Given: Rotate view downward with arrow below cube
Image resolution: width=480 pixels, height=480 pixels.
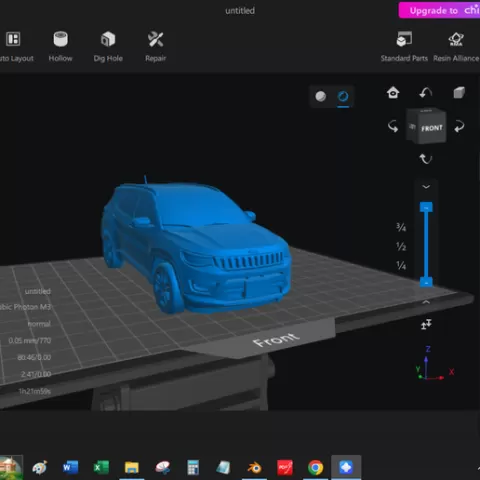Looking at the screenshot, I should (x=426, y=159).
